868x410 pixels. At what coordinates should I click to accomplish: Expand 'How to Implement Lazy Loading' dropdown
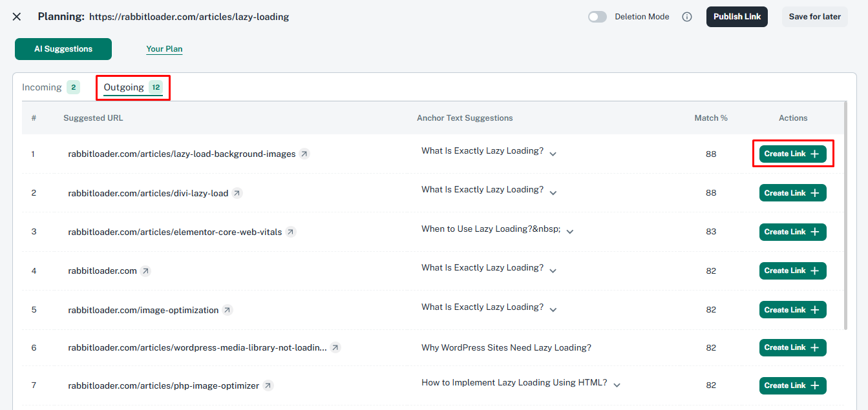(617, 385)
